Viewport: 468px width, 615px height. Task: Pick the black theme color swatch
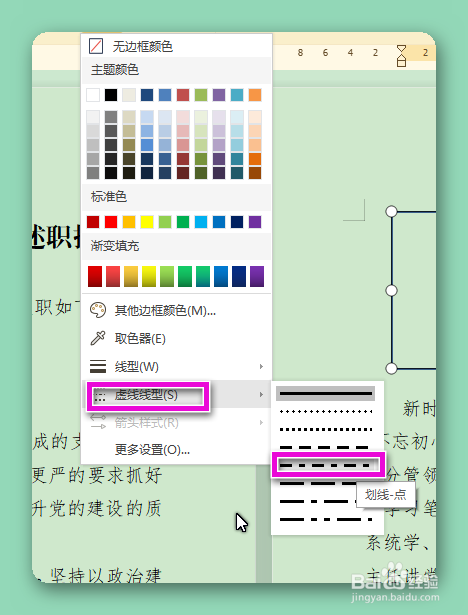111,95
